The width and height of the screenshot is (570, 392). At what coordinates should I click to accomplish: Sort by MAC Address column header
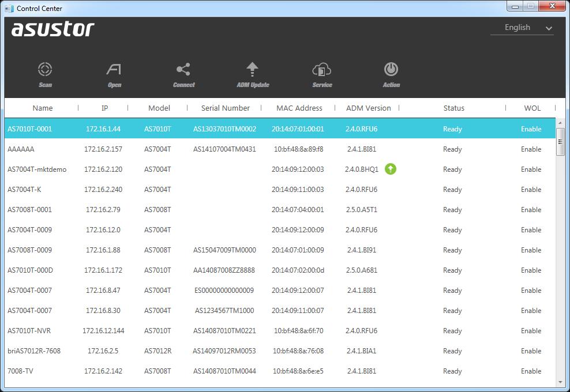point(299,108)
